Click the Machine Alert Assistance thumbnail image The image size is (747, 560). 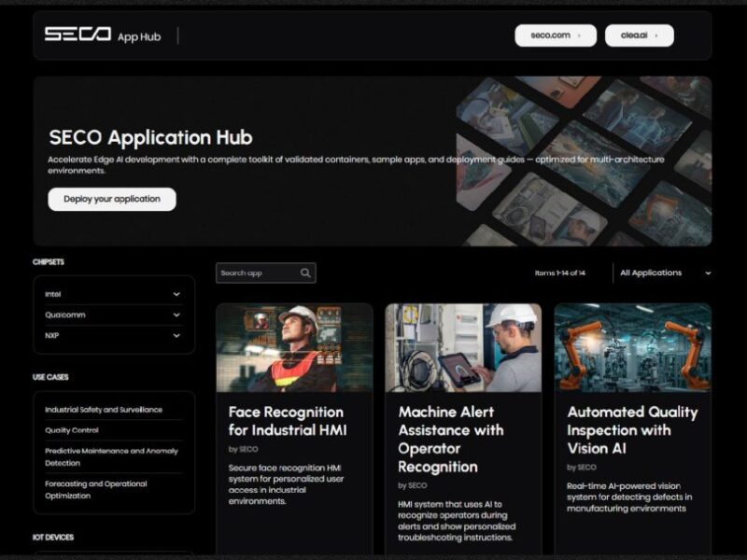coord(462,347)
